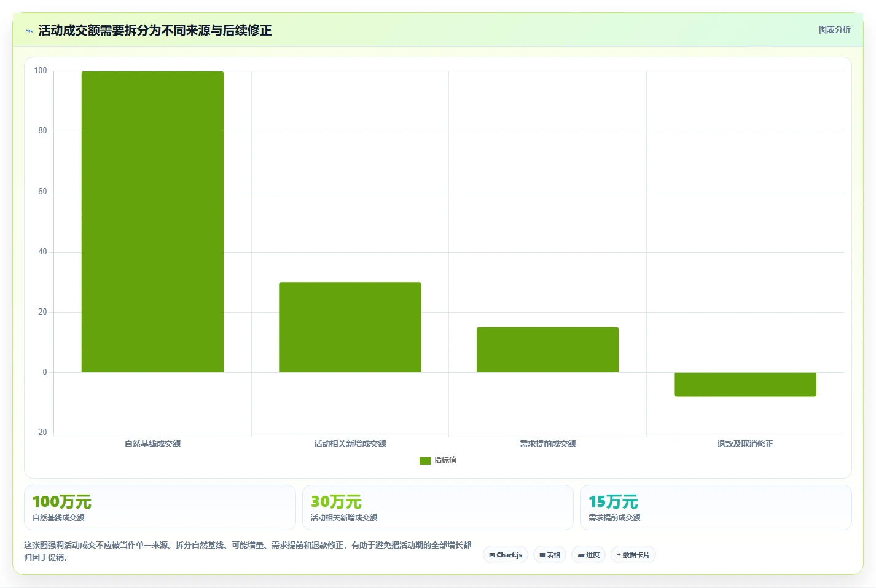Click the chart title 活动成交额需要拆分为不同来源与后续修正
This screenshot has height=588, width=876.
[155, 30]
